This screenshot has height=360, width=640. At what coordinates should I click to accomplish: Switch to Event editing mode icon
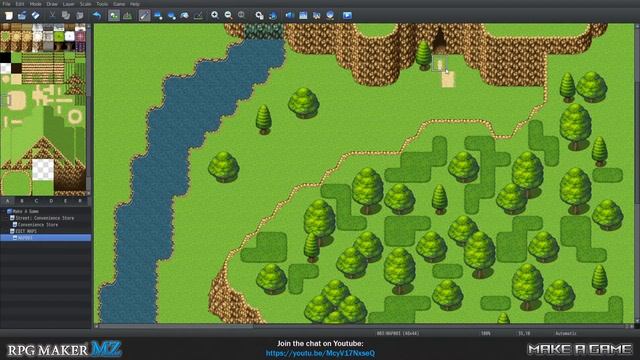(x=128, y=16)
